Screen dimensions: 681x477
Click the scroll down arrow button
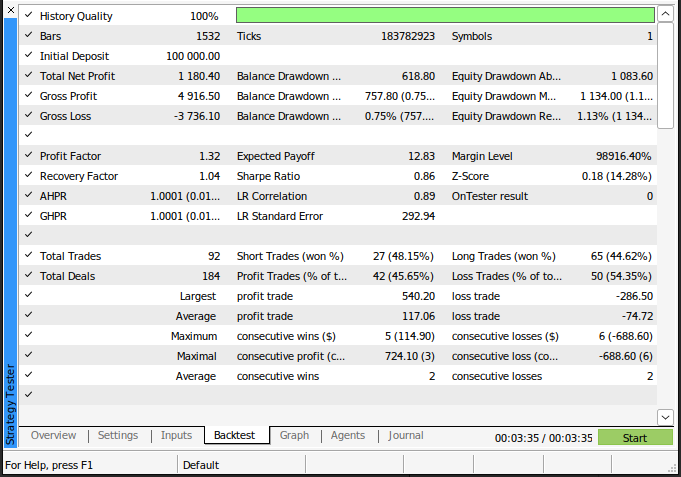point(665,417)
